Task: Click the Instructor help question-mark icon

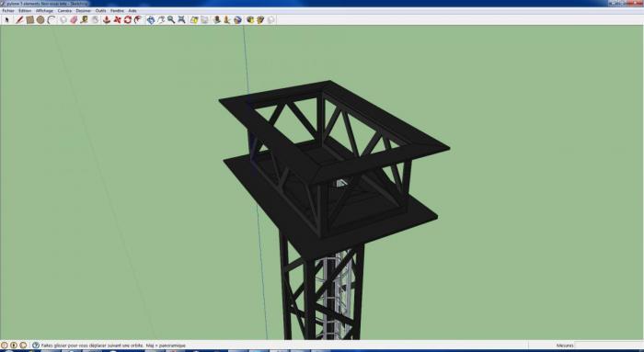Action: [36, 346]
